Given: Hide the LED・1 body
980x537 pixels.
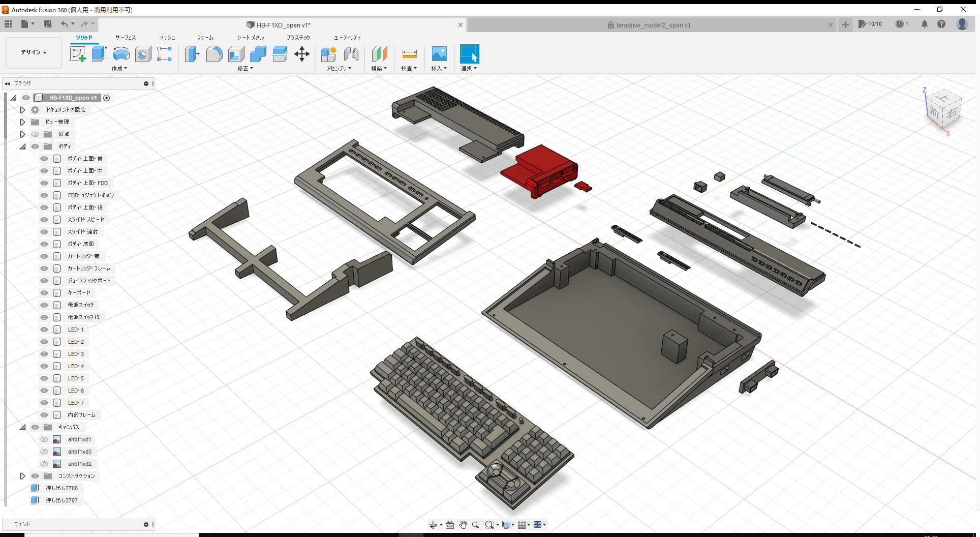Looking at the screenshot, I should [x=44, y=330].
